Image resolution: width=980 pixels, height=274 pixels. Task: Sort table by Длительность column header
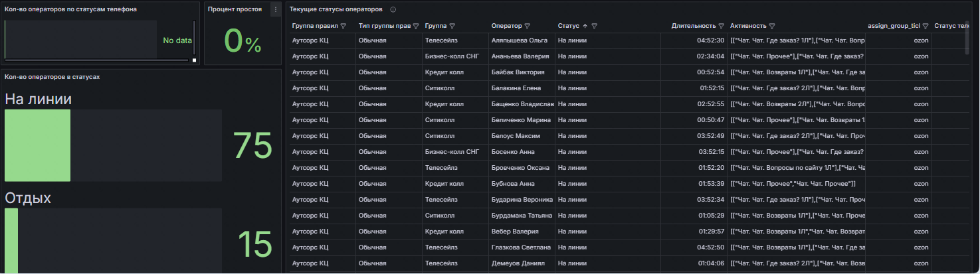pyautogui.click(x=694, y=26)
